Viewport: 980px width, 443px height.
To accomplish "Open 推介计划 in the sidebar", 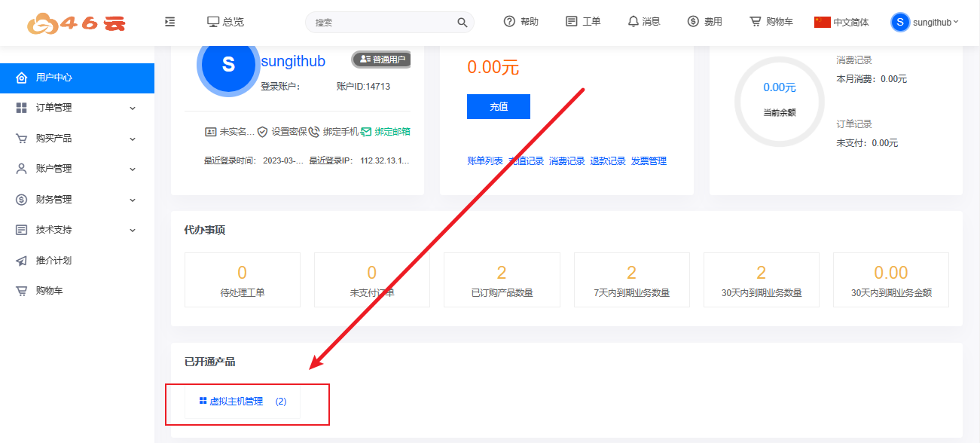I will point(54,261).
